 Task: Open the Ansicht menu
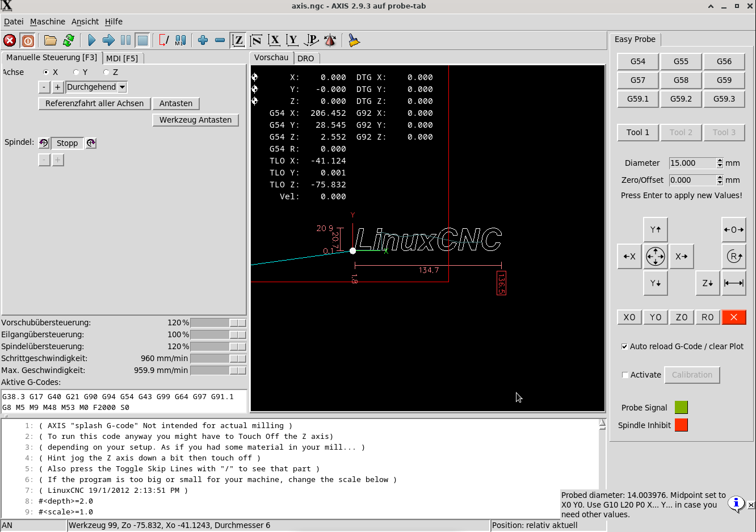coord(85,22)
